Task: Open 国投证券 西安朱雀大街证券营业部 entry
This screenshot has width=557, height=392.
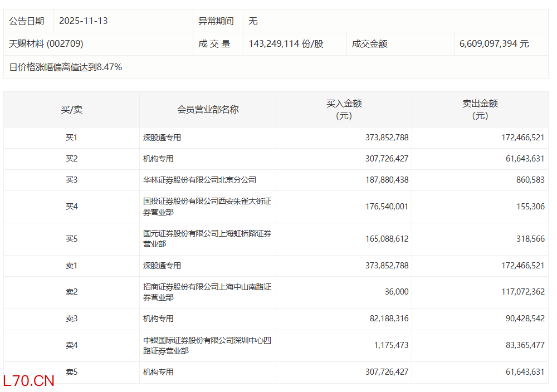Action: 207,207
